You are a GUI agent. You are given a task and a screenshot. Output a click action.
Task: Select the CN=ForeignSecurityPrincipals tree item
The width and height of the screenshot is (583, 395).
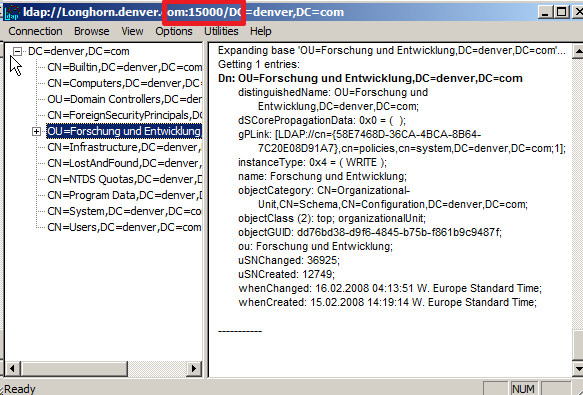125,115
